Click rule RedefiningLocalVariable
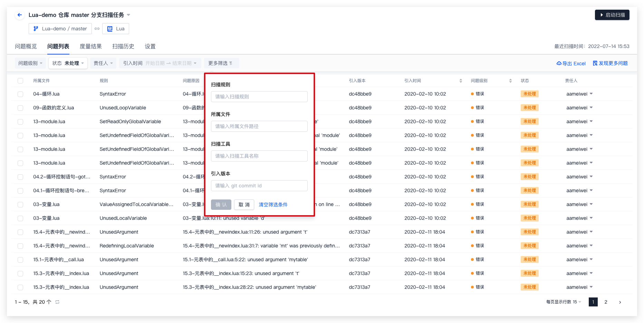644x323 pixels. pos(127,246)
